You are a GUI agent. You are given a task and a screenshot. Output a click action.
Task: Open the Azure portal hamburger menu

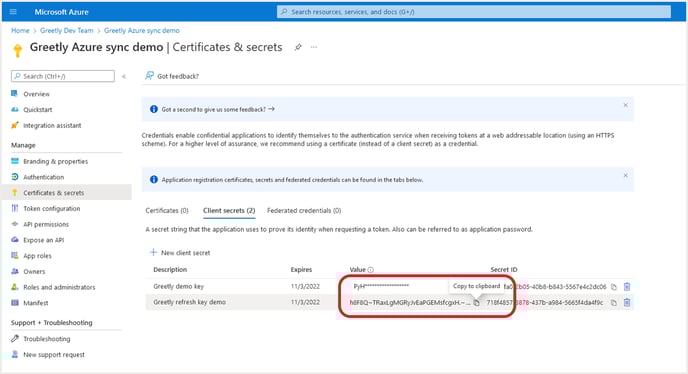[x=13, y=12]
